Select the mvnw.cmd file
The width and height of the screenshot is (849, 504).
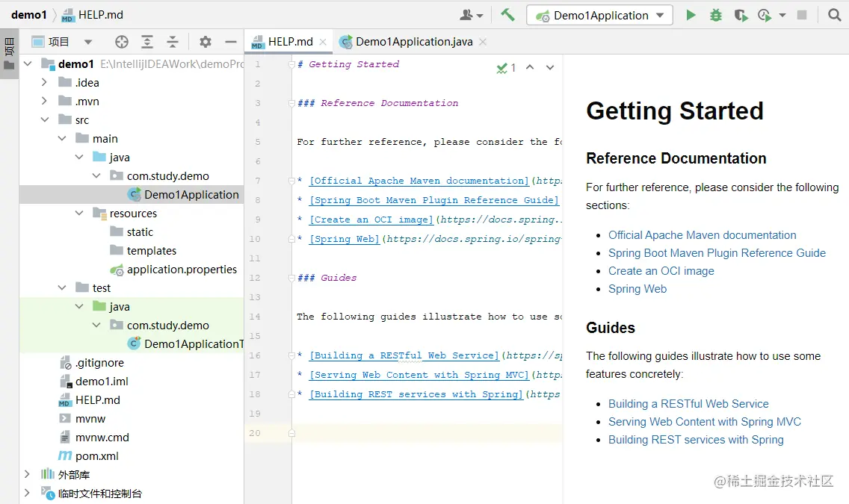tap(93, 437)
